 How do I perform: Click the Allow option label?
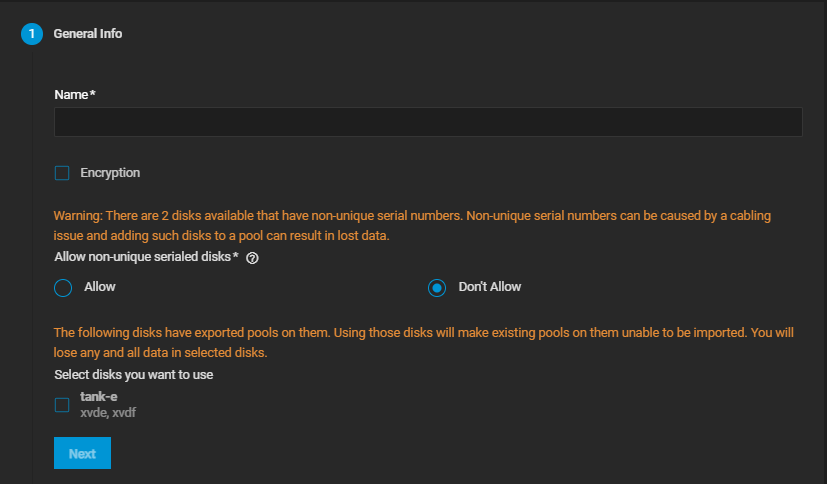click(x=100, y=287)
